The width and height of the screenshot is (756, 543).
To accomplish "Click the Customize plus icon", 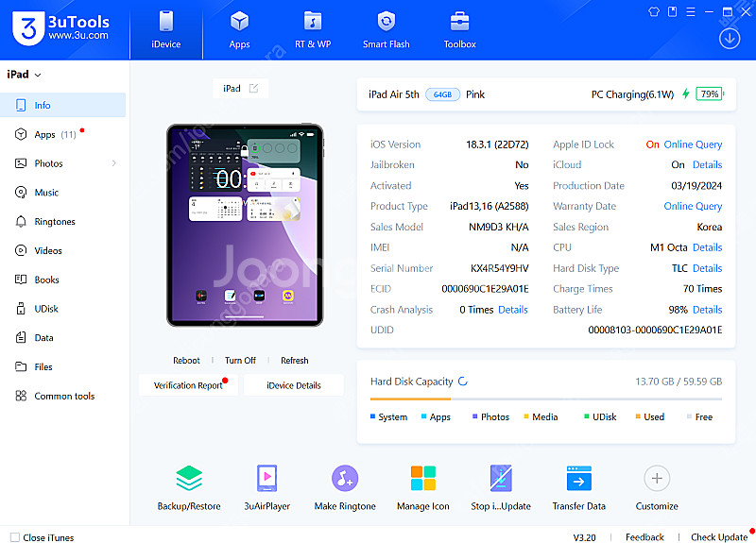I will coord(657,479).
